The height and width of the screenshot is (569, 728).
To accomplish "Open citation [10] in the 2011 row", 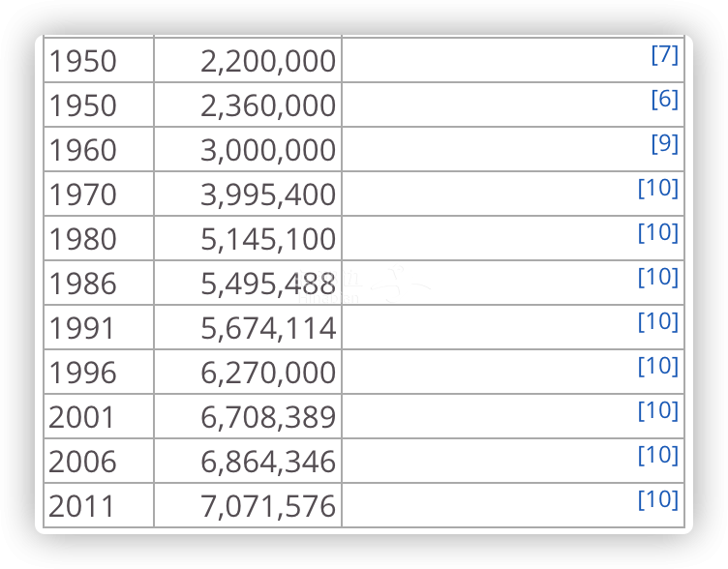I will pos(658,500).
